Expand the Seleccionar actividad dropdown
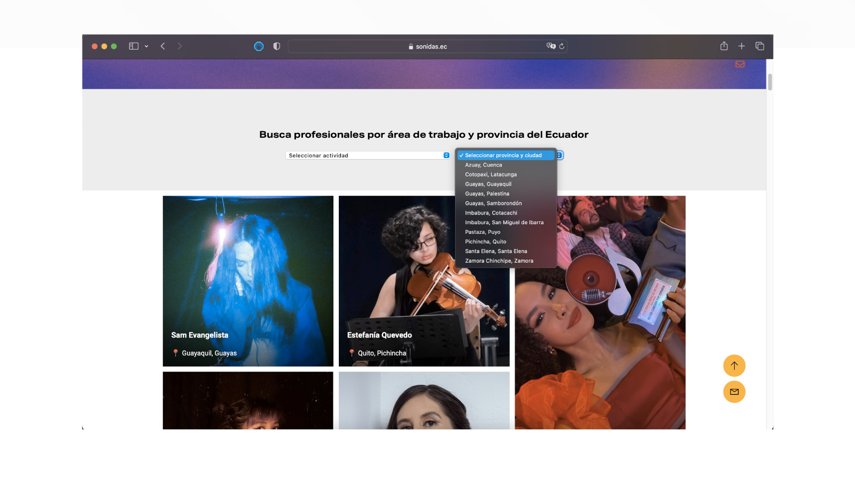855x504 pixels. (x=368, y=155)
